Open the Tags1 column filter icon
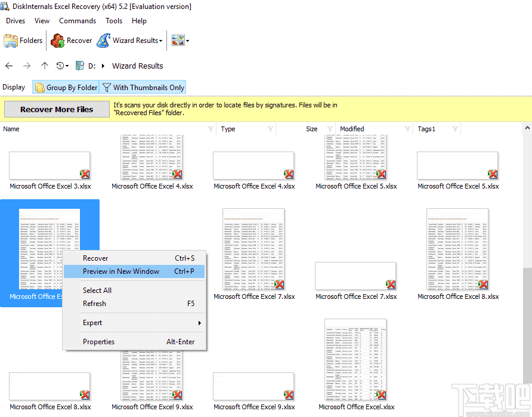532x417 pixels. 455,129
